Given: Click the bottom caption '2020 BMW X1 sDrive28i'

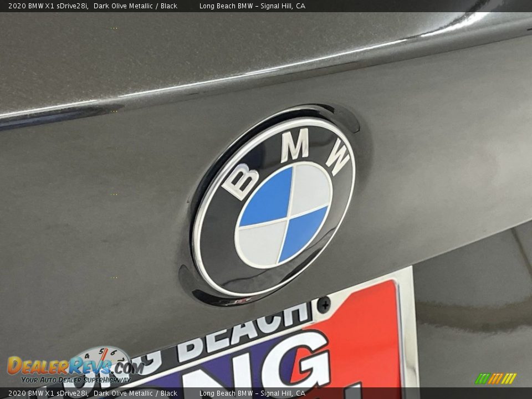Looking at the screenshot, I should point(48,393).
